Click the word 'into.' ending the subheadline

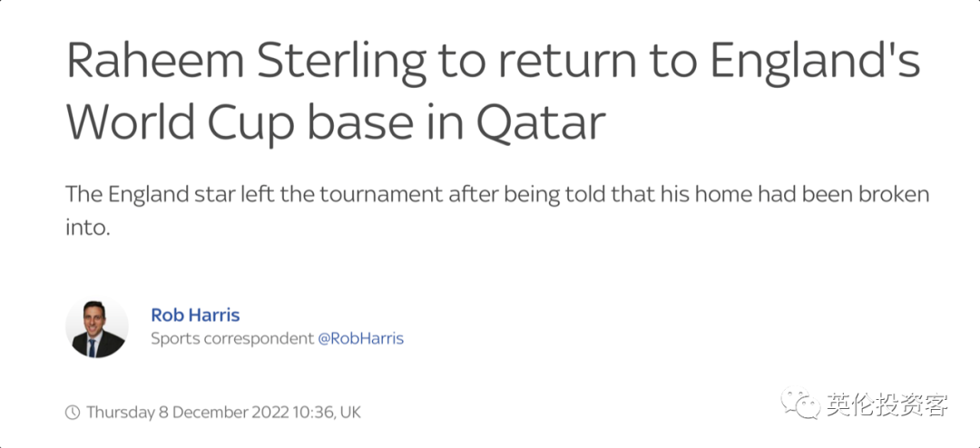tap(87, 229)
